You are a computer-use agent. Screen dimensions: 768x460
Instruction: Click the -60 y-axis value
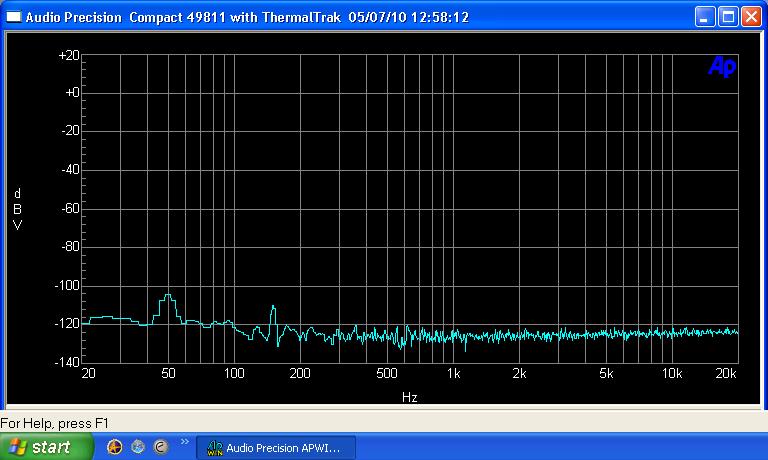[71, 209]
